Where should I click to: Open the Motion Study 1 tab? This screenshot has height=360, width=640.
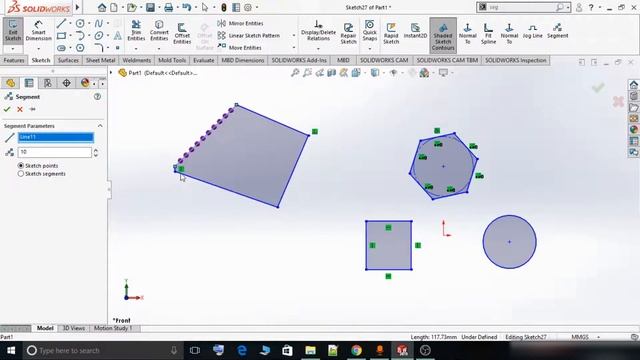point(113,328)
